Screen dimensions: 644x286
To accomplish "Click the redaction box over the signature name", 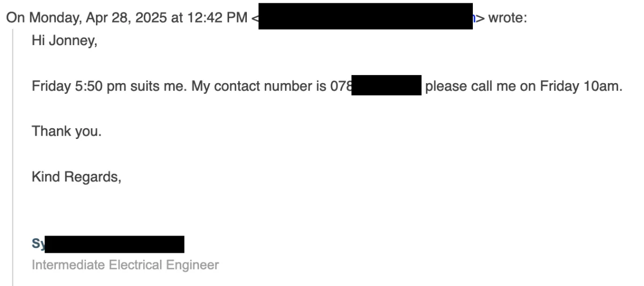I will [114, 244].
